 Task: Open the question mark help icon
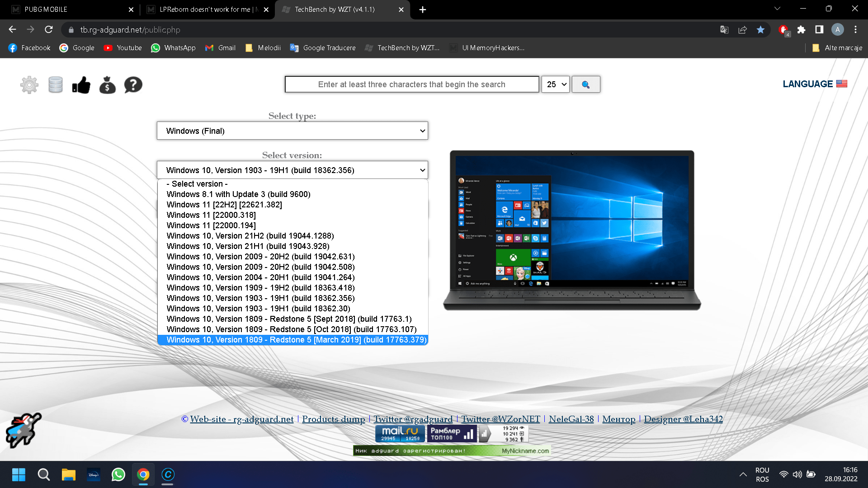(x=133, y=84)
